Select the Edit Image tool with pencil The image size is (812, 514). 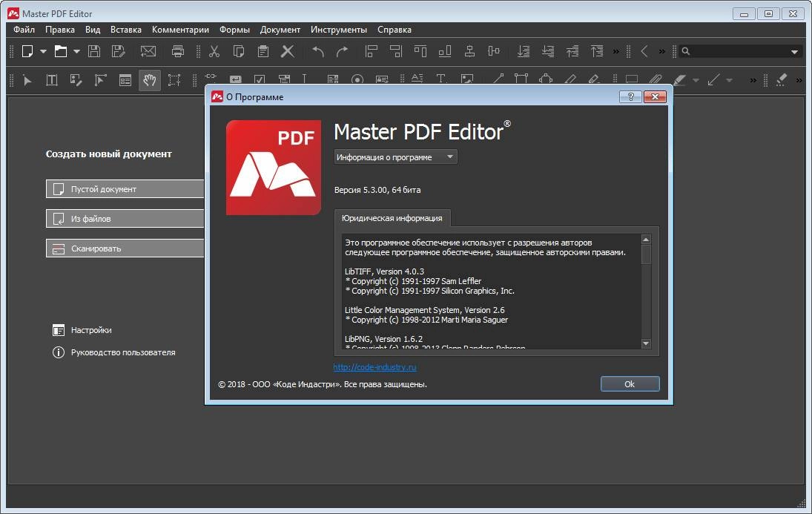[x=76, y=80]
